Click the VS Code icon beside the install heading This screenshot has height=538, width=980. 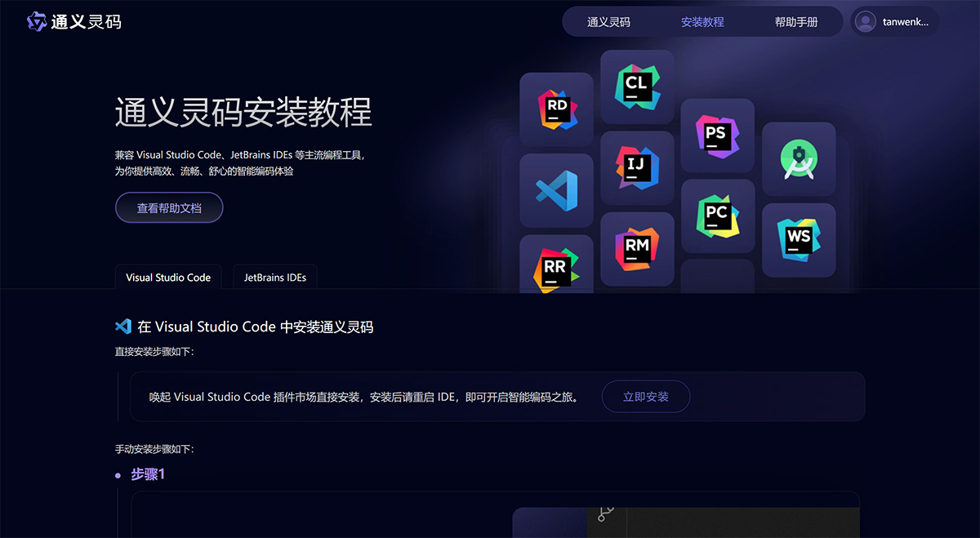pyautogui.click(x=123, y=326)
